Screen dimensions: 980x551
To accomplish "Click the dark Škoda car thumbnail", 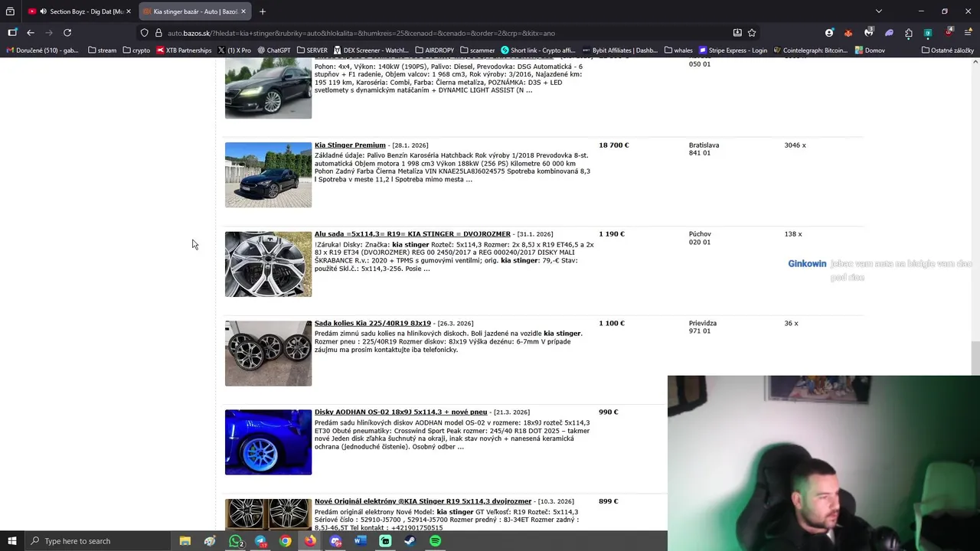I will pyautogui.click(x=268, y=88).
